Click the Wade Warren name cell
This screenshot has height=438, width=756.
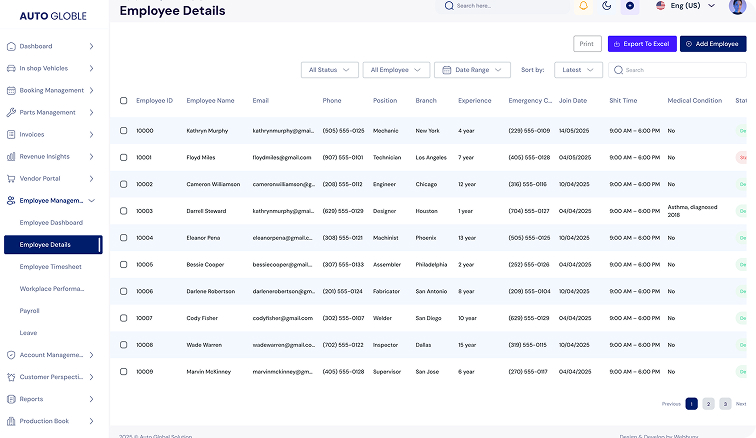(204, 345)
